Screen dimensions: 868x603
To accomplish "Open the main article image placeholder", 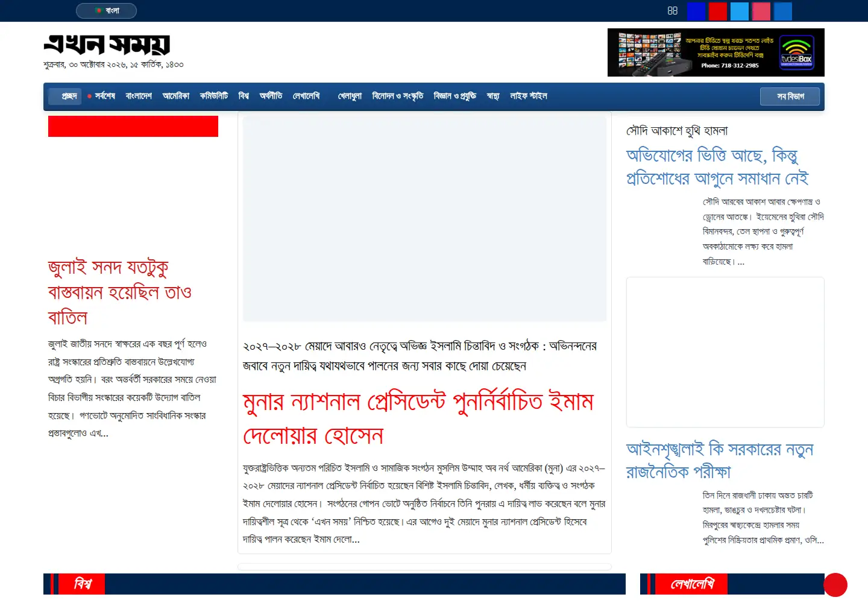I will (x=424, y=218).
